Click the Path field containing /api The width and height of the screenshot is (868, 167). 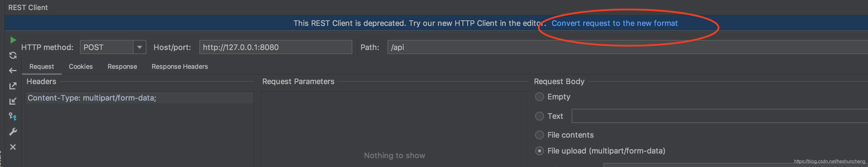pyautogui.click(x=627, y=47)
